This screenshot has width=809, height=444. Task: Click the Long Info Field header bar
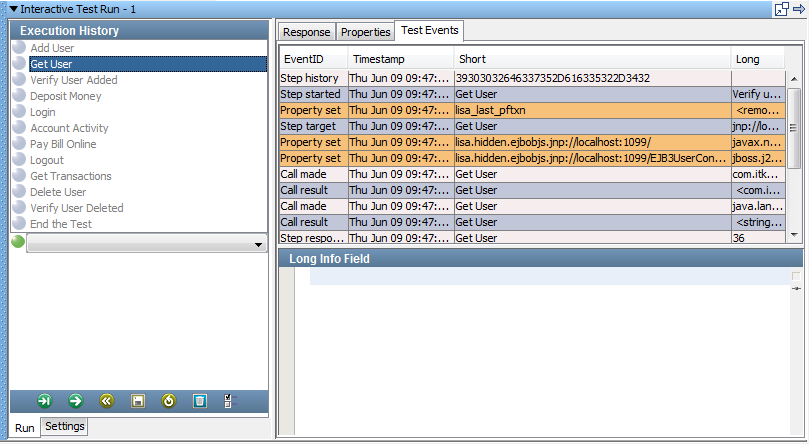(x=541, y=258)
